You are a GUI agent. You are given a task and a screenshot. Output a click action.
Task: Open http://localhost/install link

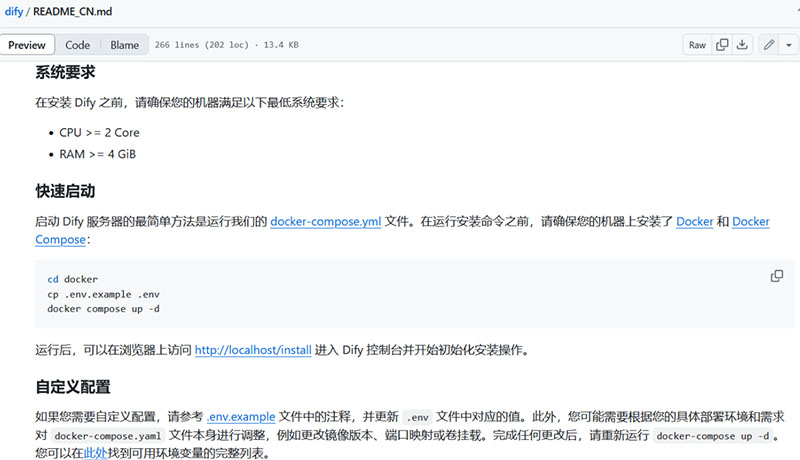tap(253, 350)
